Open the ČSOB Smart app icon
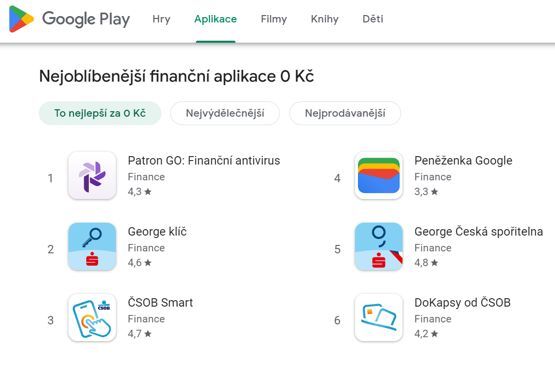 pyautogui.click(x=92, y=318)
